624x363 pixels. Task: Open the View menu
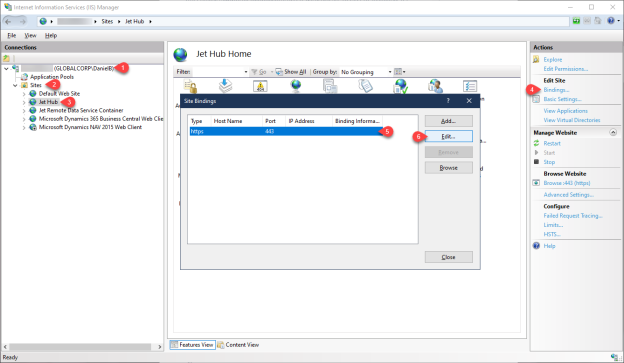point(30,35)
